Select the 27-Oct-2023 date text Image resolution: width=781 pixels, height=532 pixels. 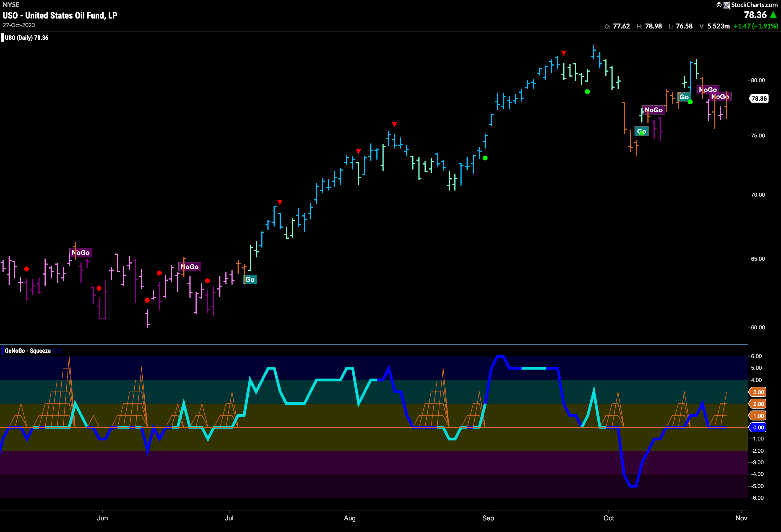[x=19, y=25]
